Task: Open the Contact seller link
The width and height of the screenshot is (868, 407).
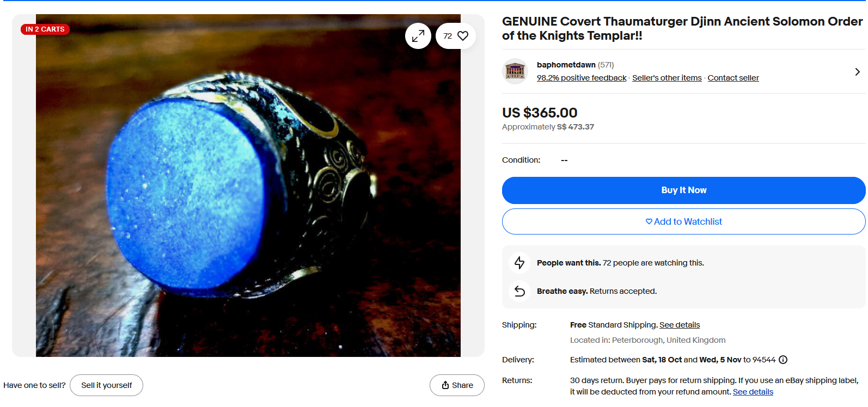Action: tap(733, 78)
